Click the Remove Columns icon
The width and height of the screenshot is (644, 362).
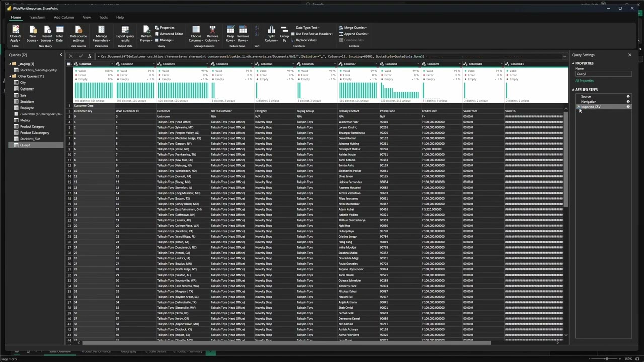point(212,30)
